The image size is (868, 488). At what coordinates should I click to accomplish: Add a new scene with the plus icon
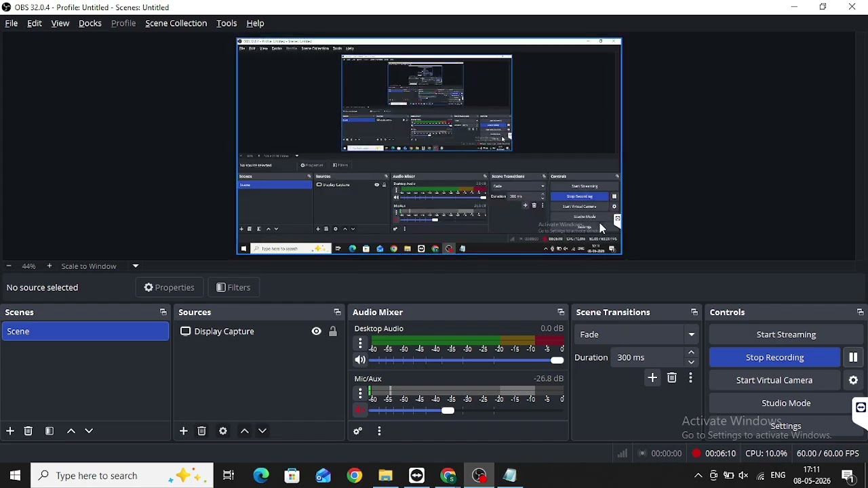(x=10, y=431)
